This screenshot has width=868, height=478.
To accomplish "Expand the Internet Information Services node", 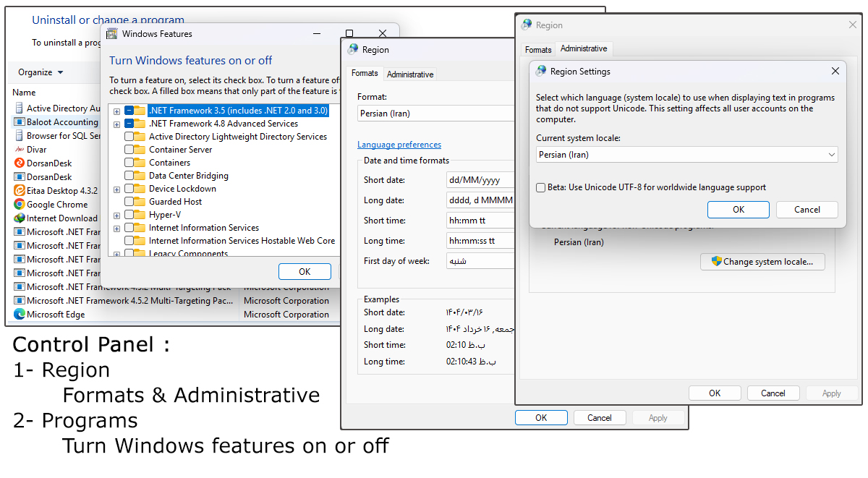I will click(116, 229).
